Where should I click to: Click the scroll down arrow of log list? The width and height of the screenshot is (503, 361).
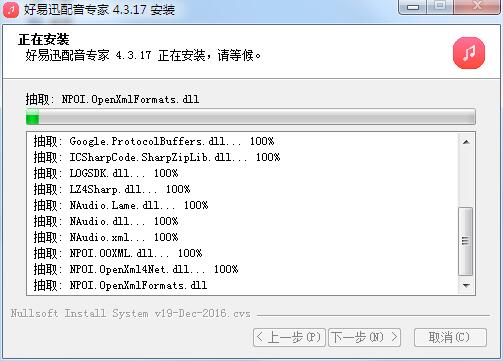coord(466,286)
